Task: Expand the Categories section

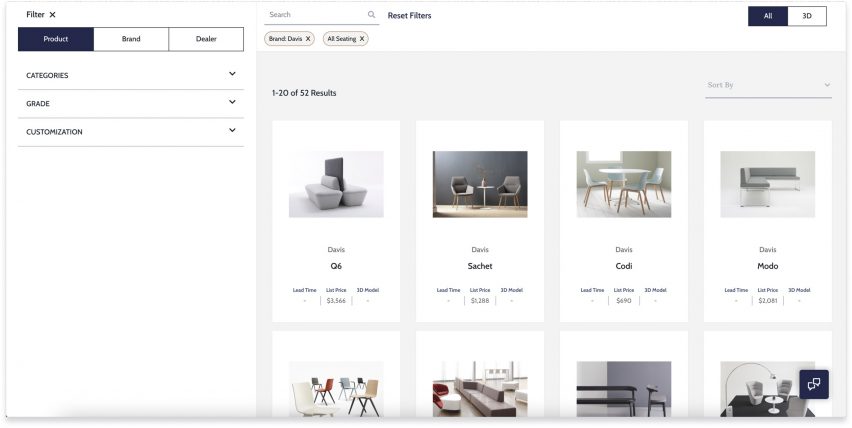Action: (x=131, y=75)
